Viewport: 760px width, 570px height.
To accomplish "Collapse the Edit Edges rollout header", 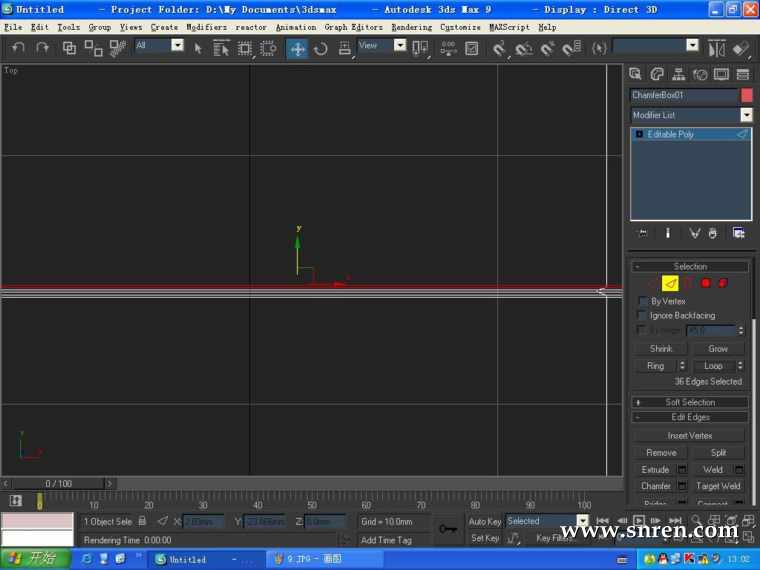I will (x=690, y=417).
